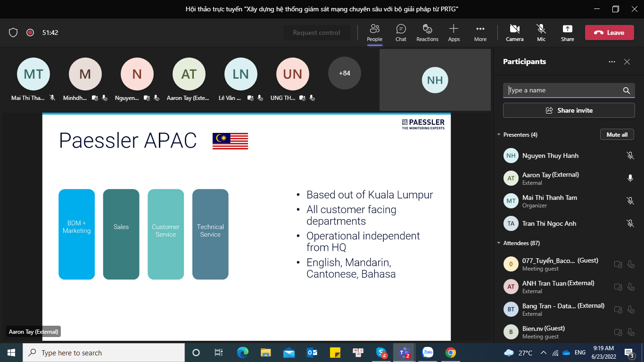Open the People panel in toolbar
Image resolution: width=644 pixels, height=362 pixels.
tap(375, 33)
